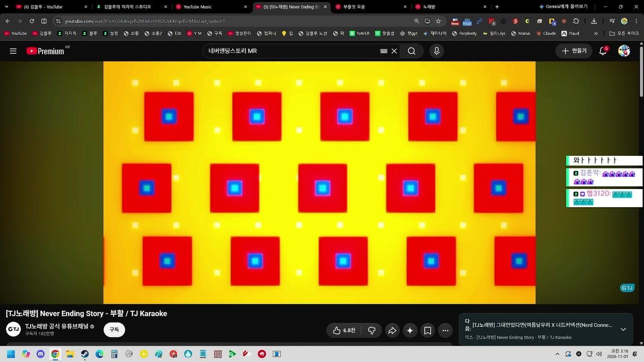The width and height of the screenshot is (644, 362).
Task: Open Discord from the taskbar
Action: [x=41, y=354]
